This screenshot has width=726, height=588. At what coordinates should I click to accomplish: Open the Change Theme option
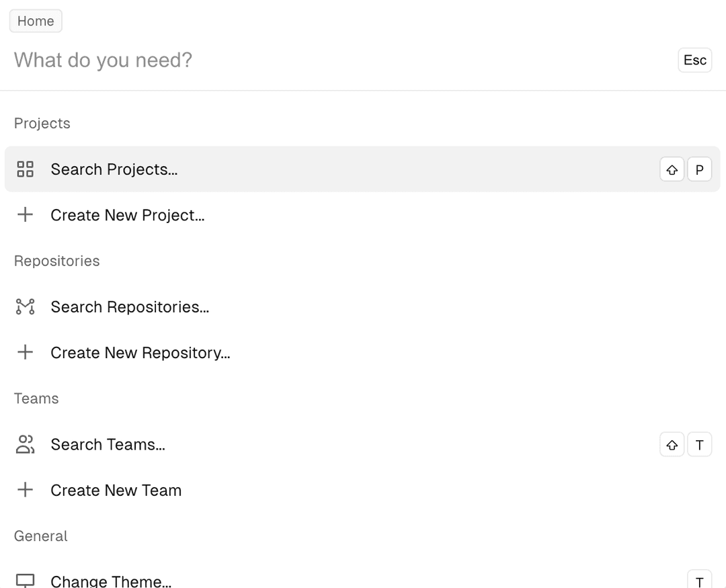click(111, 581)
